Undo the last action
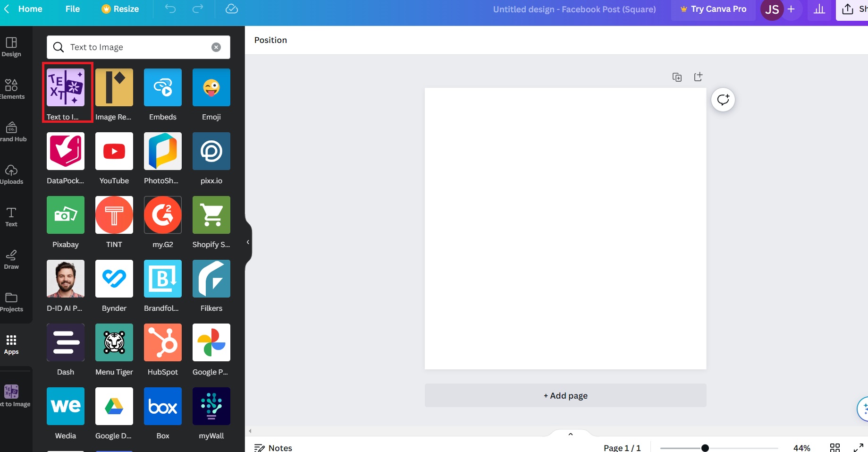The width and height of the screenshot is (868, 452). 170,9
